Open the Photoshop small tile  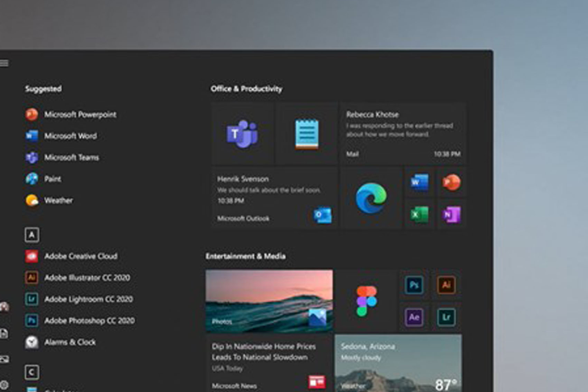point(414,285)
